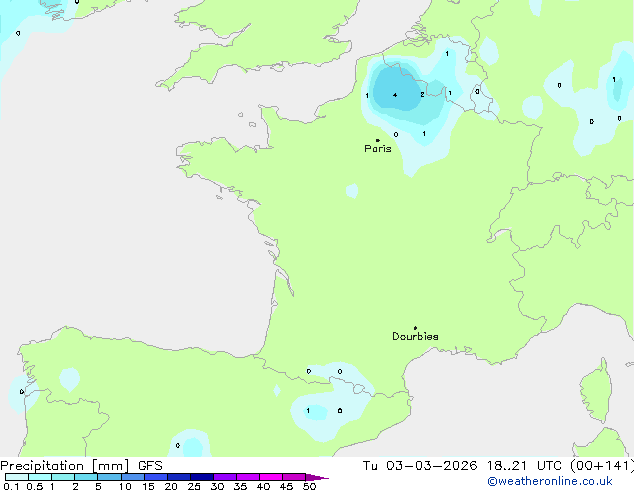Click the above-50 mm legend arrow tip

click(318, 477)
